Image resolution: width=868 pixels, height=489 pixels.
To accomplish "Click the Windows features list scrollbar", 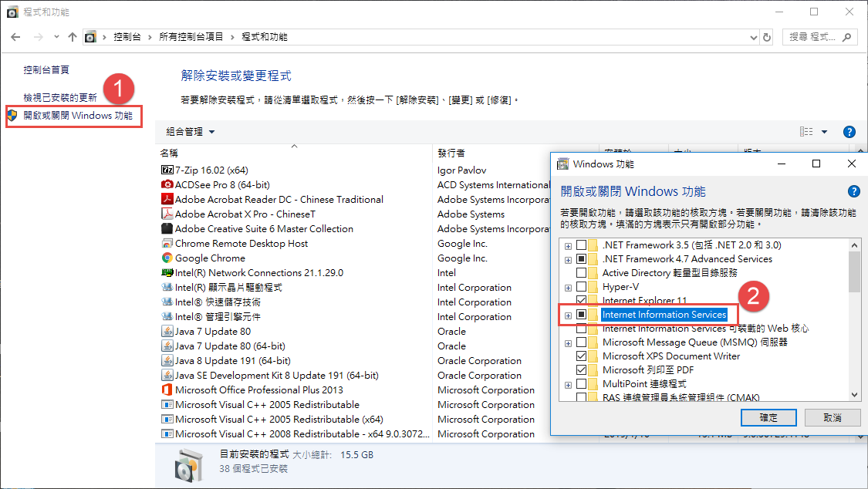I will pyautogui.click(x=854, y=324).
